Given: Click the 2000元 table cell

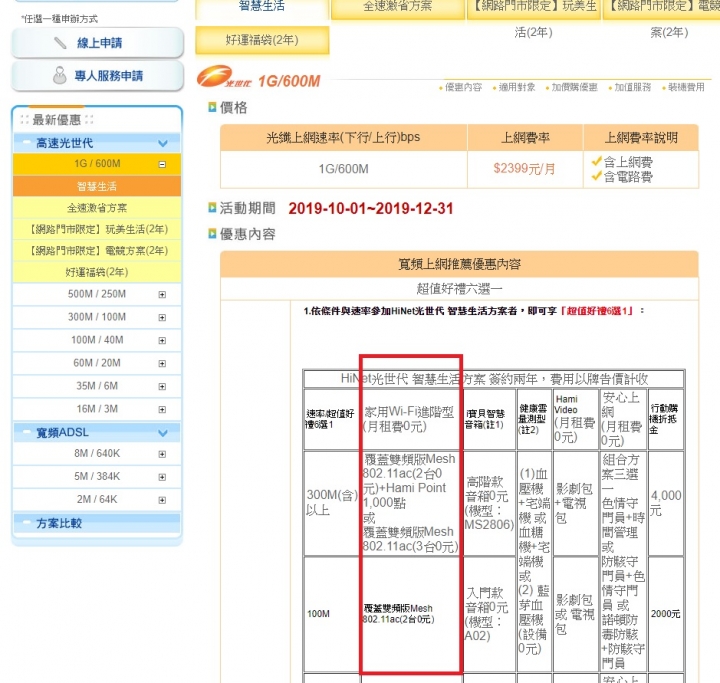Looking at the screenshot, I should click(x=665, y=614).
